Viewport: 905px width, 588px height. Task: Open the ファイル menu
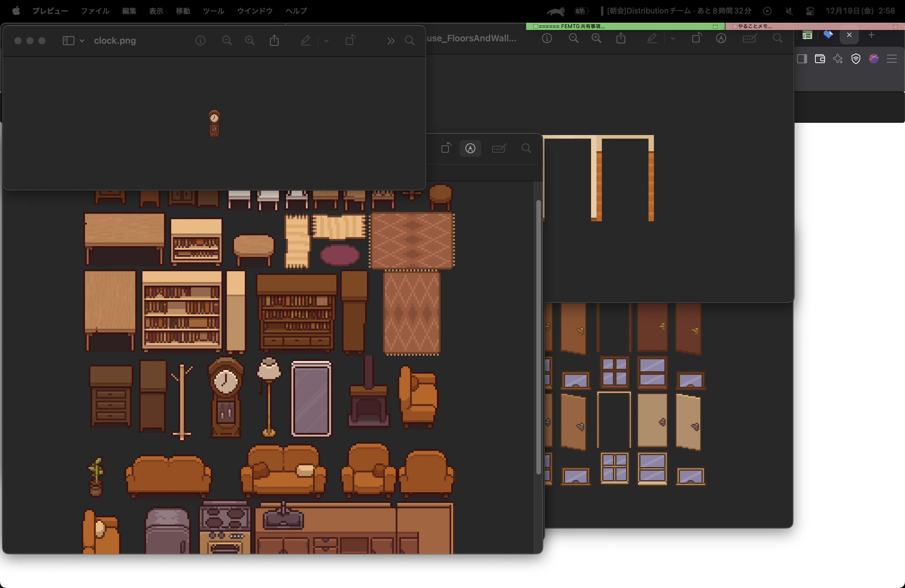click(95, 11)
